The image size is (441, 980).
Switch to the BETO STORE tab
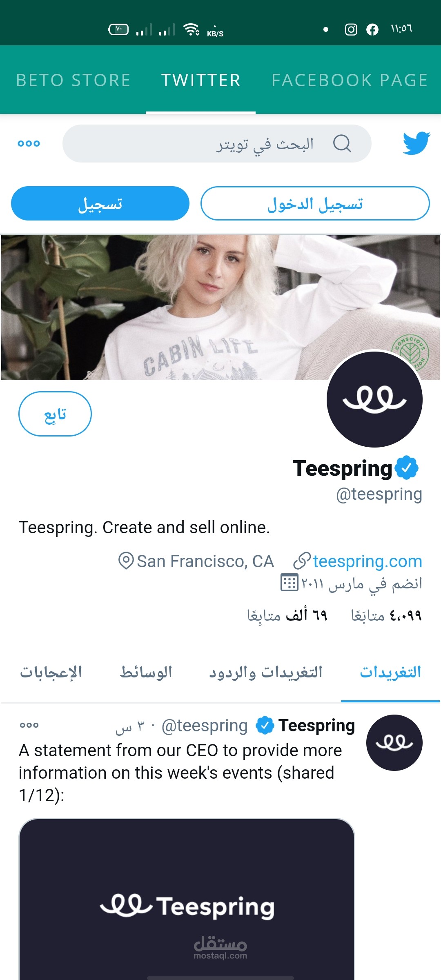[x=73, y=80]
